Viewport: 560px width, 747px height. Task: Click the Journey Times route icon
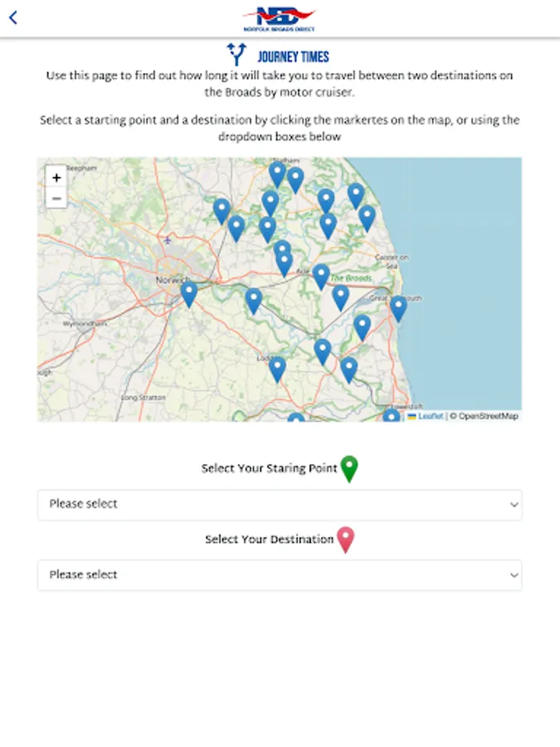pos(238,55)
